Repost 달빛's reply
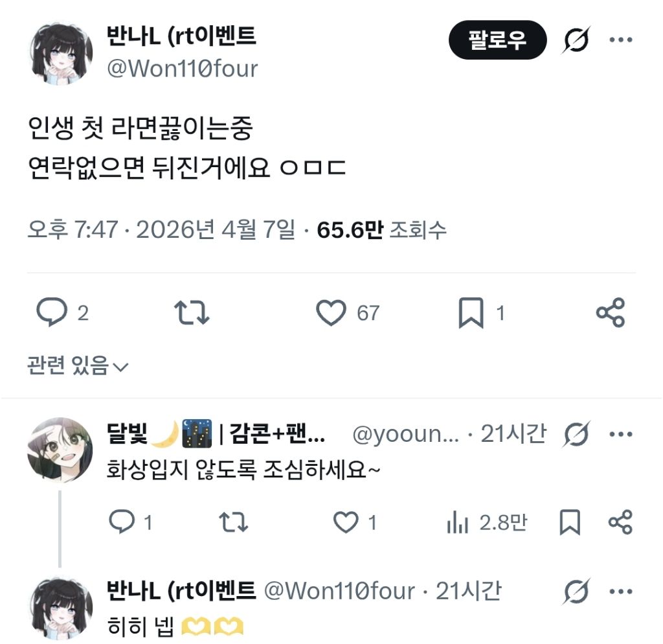 pos(233,522)
